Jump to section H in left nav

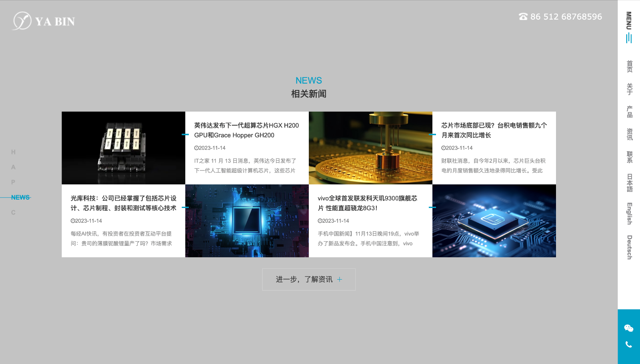13,152
